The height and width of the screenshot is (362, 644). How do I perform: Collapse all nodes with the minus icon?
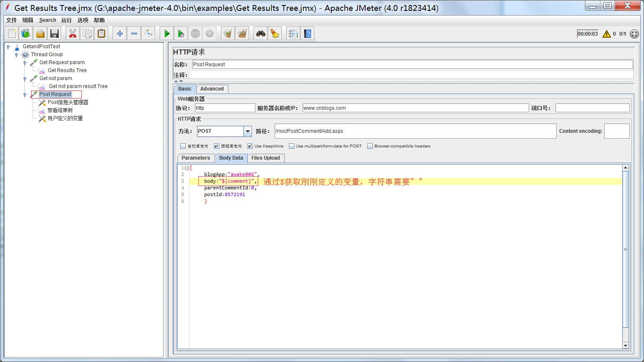pos(134,34)
